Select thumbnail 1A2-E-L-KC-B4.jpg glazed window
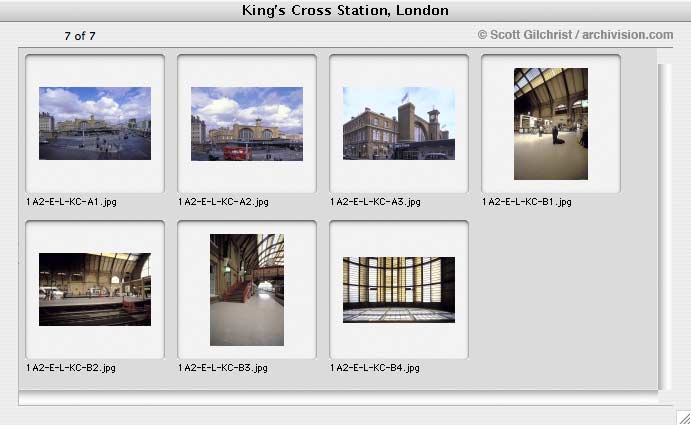The image size is (691, 425). click(399, 290)
